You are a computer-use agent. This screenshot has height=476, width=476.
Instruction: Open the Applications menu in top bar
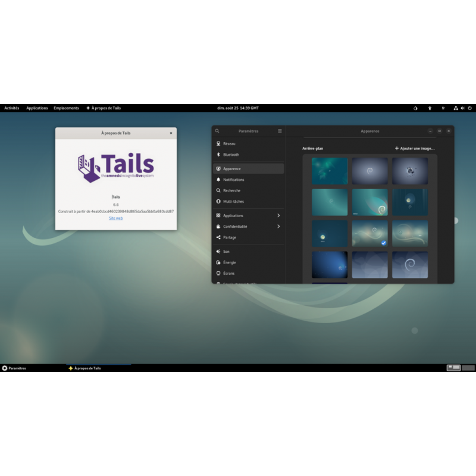(x=37, y=108)
